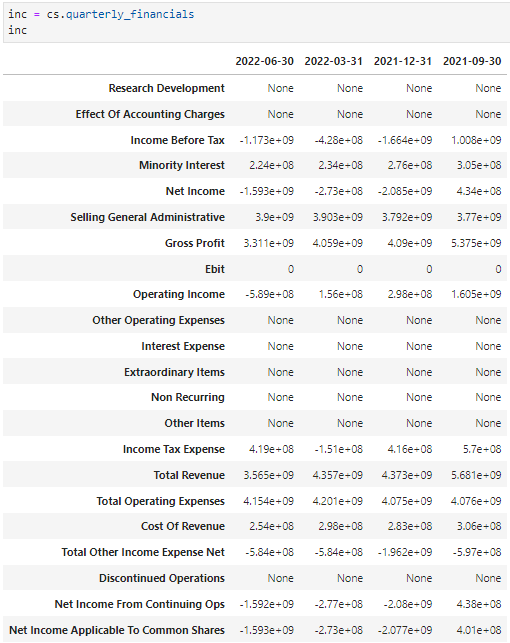Select the Research Development row label
The image size is (510, 643).
[x=166, y=88]
